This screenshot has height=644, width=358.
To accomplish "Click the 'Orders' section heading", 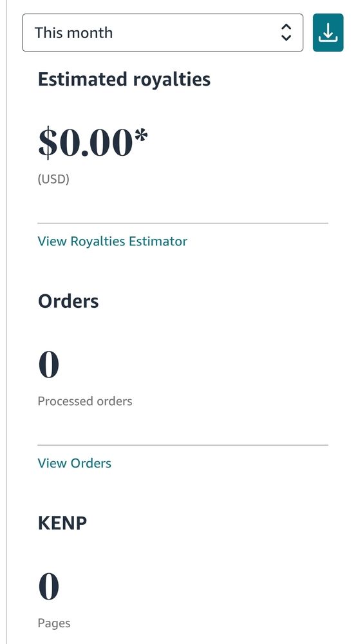I will (x=68, y=301).
